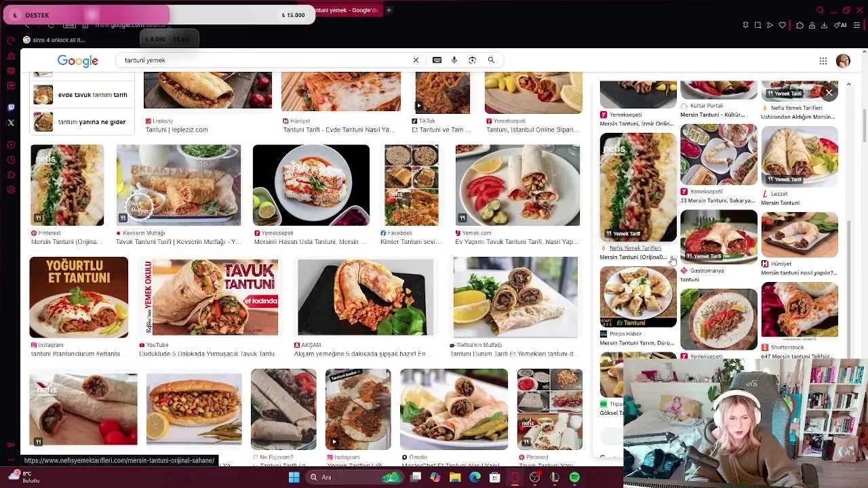The image size is (868, 488).
Task: Open the Kültür Portalı Mersin Tantuni image
Action: coord(719,90)
